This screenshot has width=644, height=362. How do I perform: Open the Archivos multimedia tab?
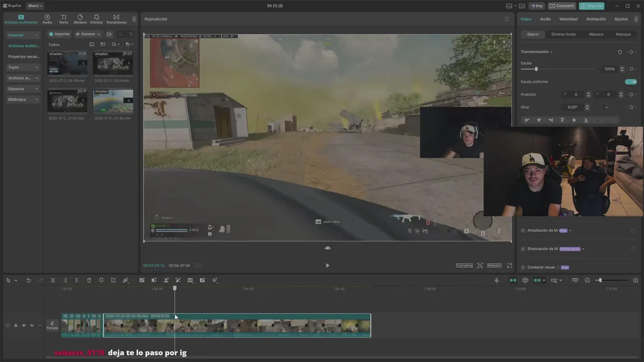(x=21, y=19)
